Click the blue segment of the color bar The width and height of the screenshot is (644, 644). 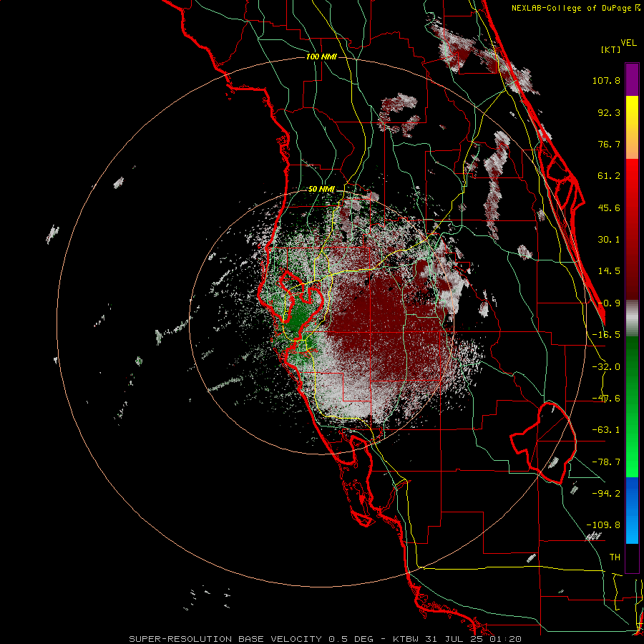[632, 510]
